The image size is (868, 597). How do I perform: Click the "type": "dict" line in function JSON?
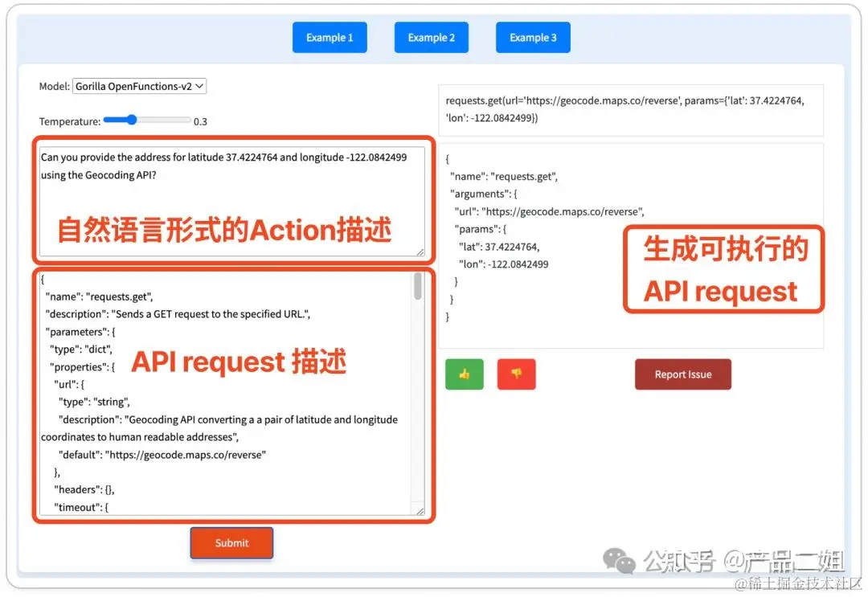click(x=81, y=350)
